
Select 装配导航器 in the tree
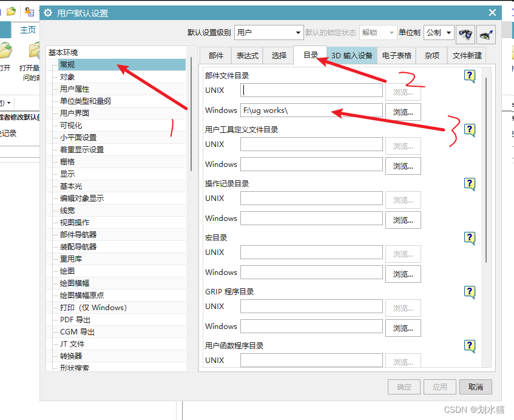point(78,247)
